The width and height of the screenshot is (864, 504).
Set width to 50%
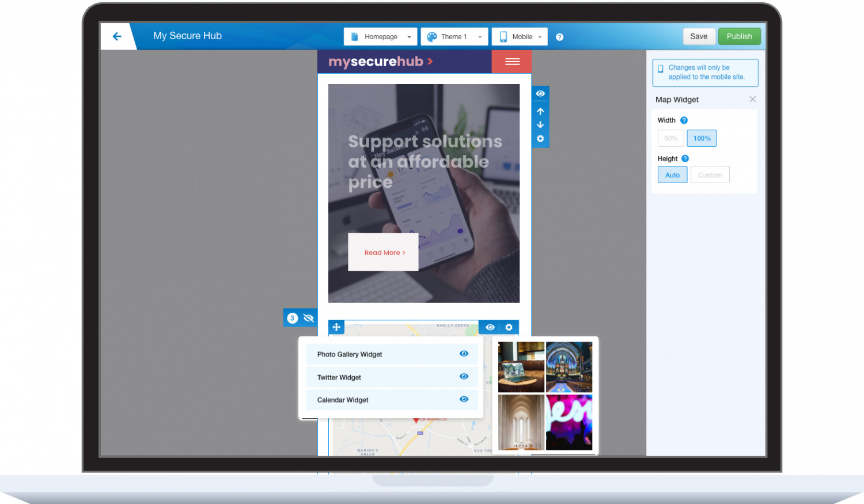click(x=671, y=138)
